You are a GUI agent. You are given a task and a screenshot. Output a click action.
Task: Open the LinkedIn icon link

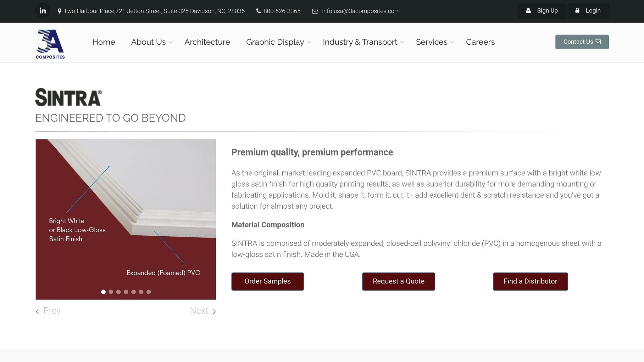(x=43, y=11)
